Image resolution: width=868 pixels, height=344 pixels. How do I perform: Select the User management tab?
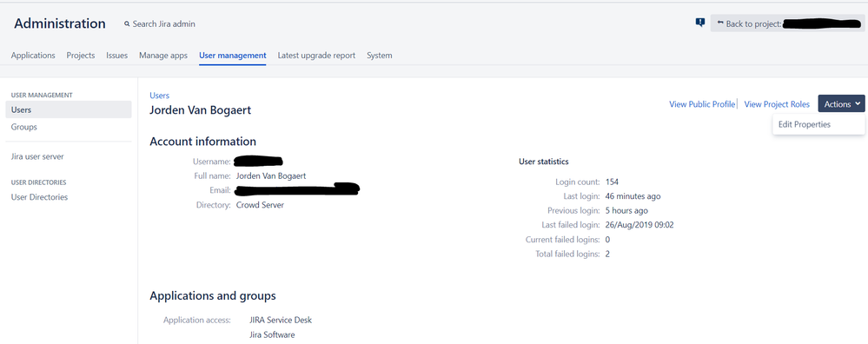point(233,56)
